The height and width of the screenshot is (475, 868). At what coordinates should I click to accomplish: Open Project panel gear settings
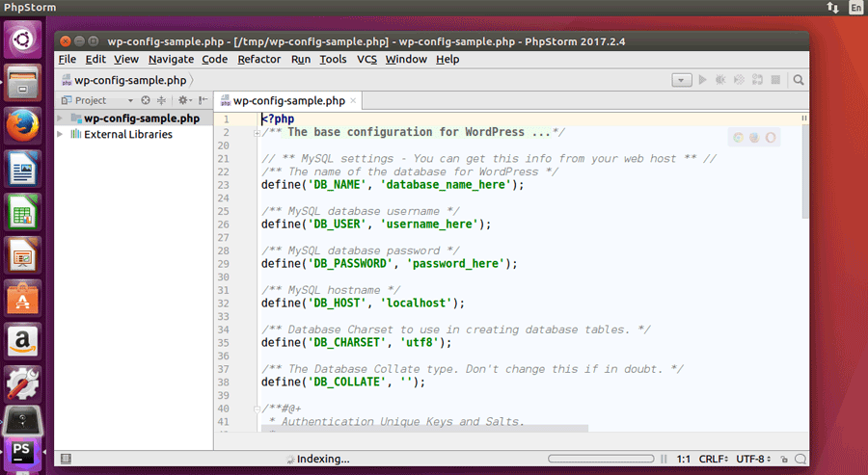184,100
